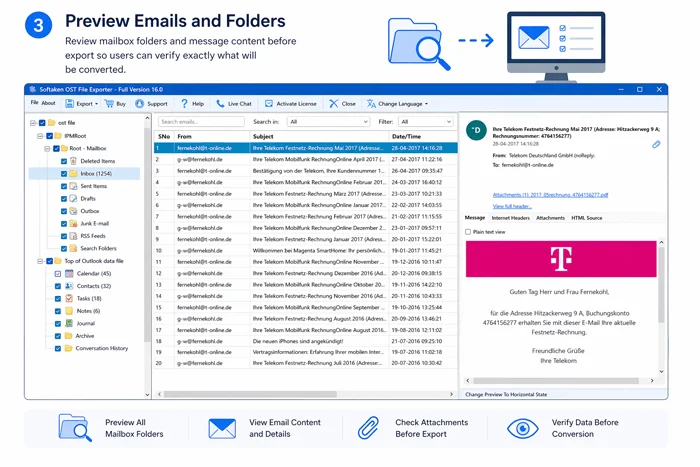Sort by the Subject column header
The width and height of the screenshot is (700, 467).
click(x=320, y=137)
